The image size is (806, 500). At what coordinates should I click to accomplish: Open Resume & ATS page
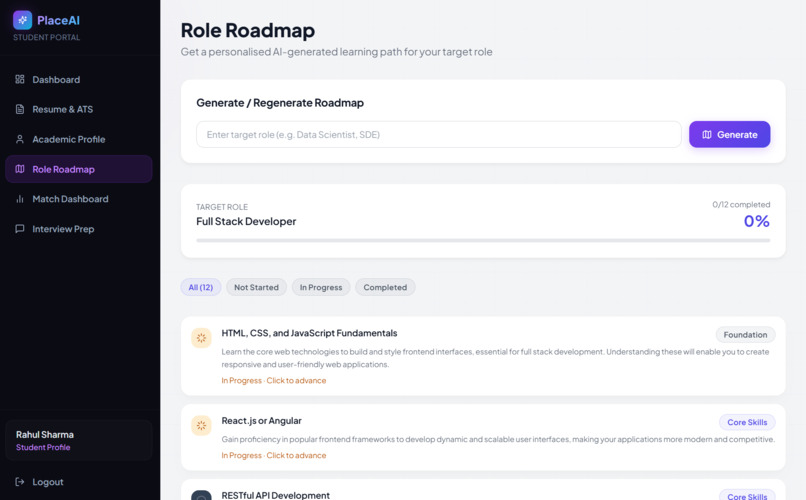[x=79, y=109]
